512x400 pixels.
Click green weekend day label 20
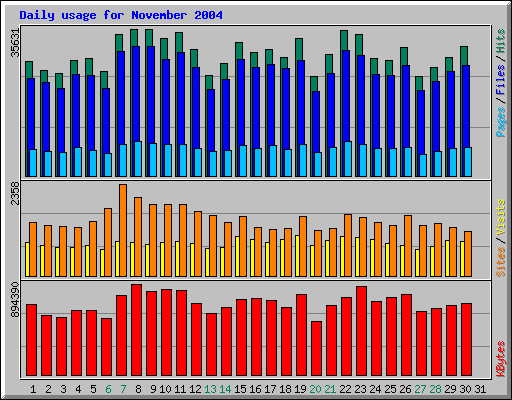[315, 389]
